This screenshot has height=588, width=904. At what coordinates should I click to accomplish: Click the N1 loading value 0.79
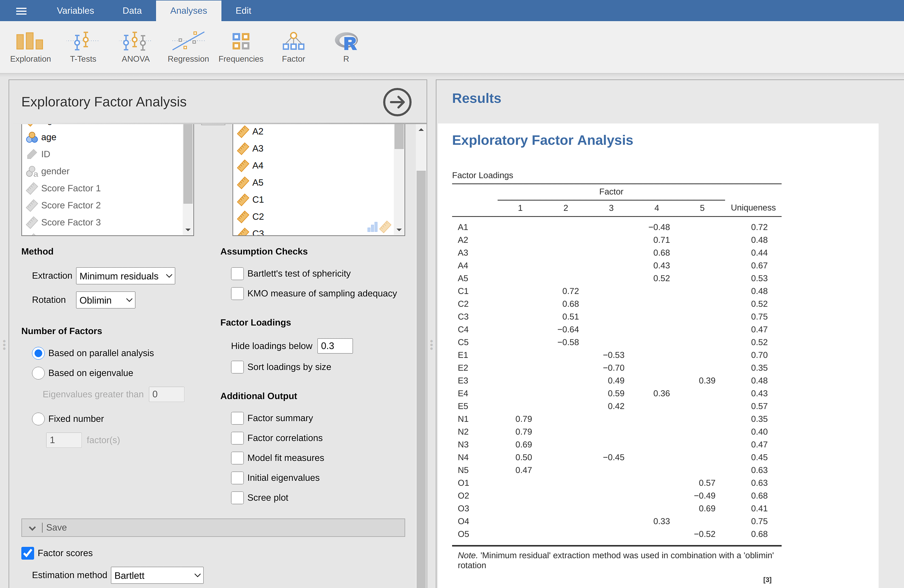pyautogui.click(x=523, y=419)
